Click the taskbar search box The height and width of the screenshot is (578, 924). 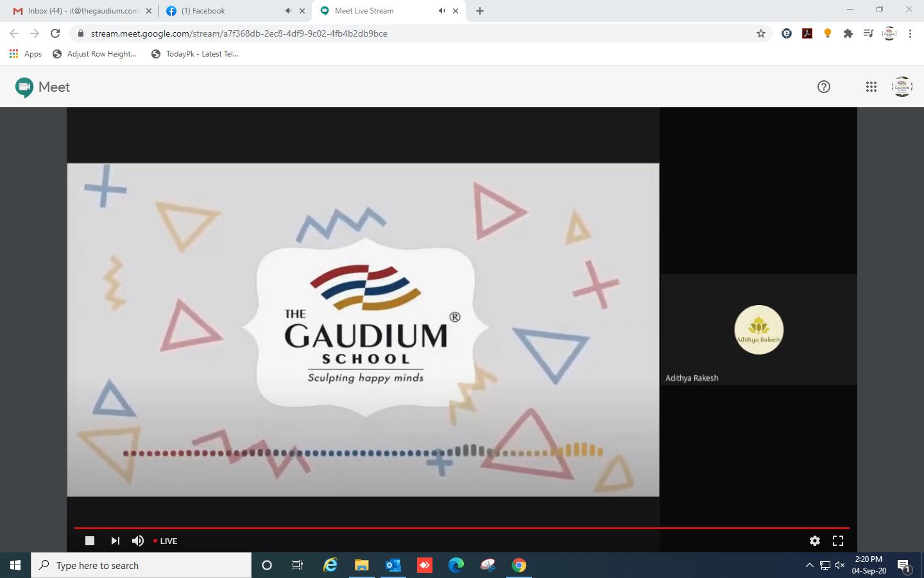tap(141, 565)
